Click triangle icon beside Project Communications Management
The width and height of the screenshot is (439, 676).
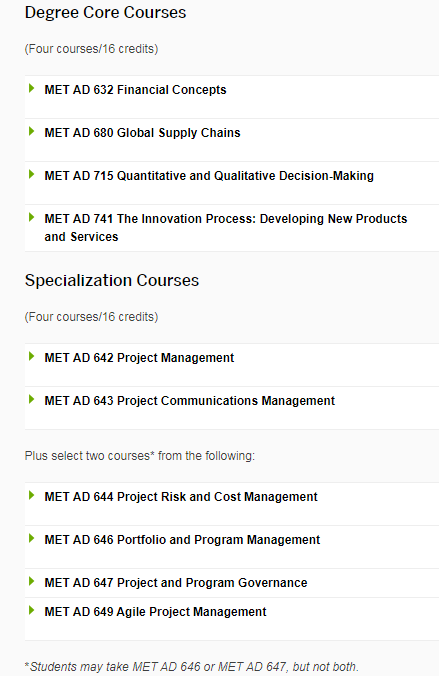(x=31, y=400)
